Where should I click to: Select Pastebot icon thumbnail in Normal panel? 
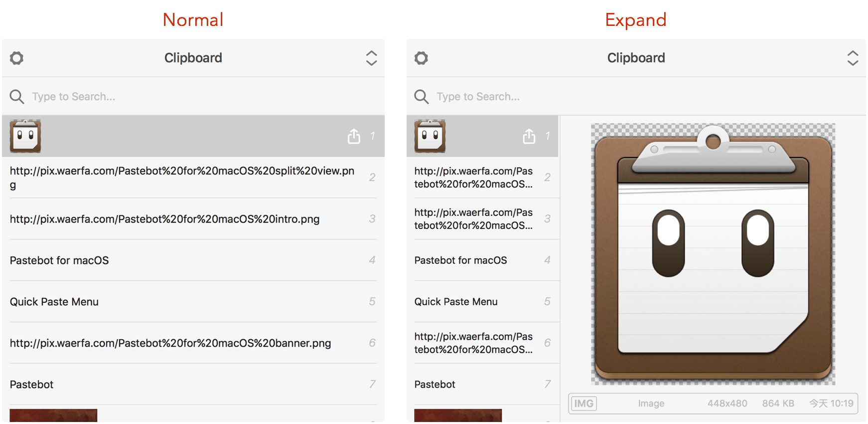click(x=25, y=136)
